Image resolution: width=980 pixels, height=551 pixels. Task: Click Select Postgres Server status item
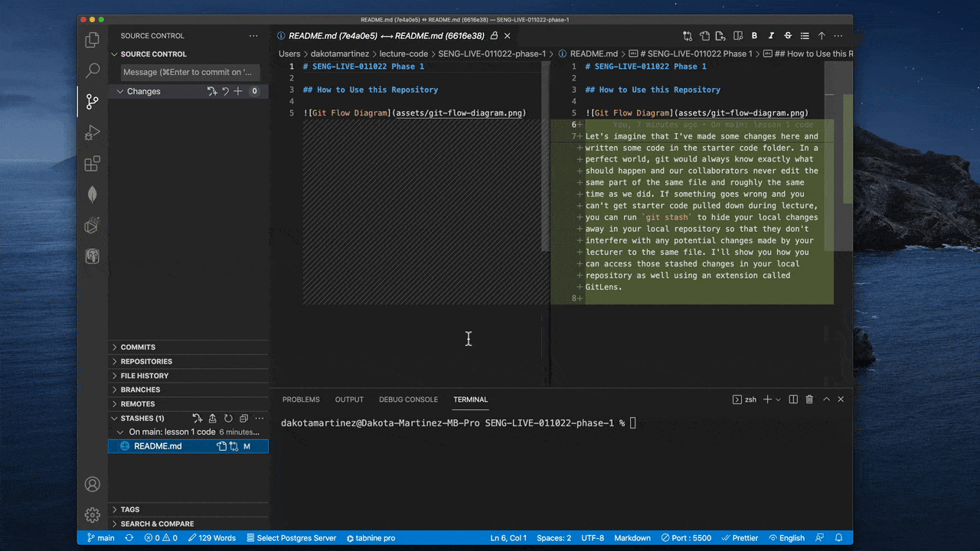(290, 538)
